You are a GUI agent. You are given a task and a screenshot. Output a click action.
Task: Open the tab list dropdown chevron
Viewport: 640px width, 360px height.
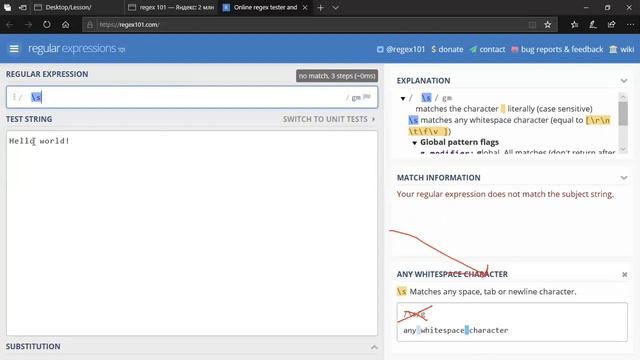(336, 7)
